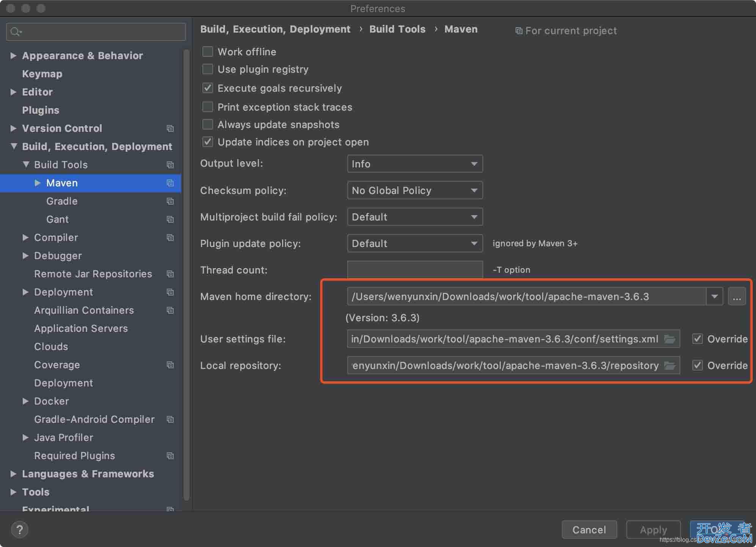The image size is (756, 547).
Task: Collapse the Build, Execution, Deployment section
Action: [14, 146]
